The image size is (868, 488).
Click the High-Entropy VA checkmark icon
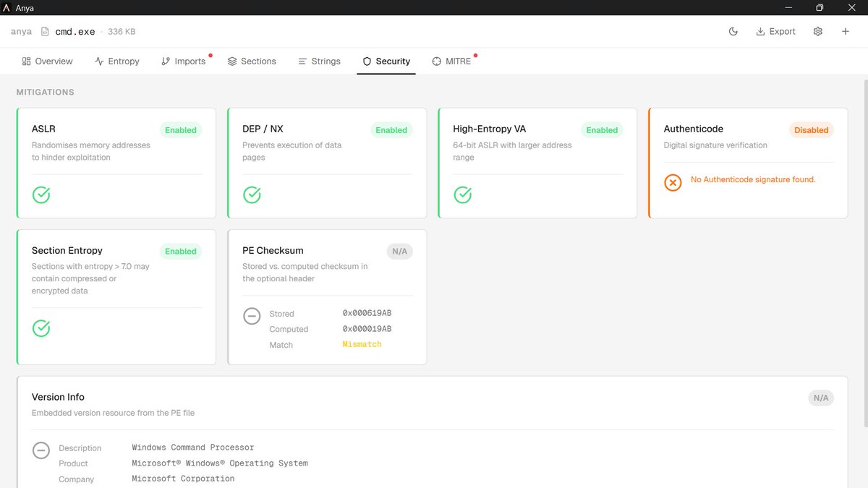pyautogui.click(x=462, y=194)
